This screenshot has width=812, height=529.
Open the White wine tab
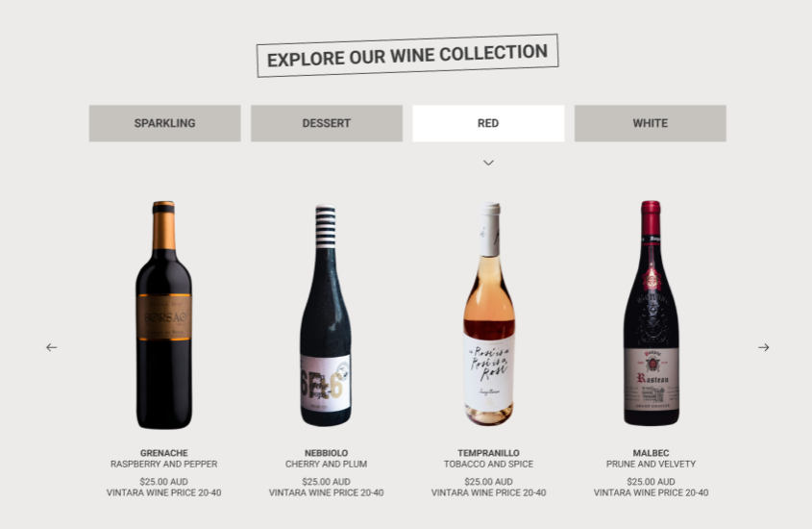(651, 123)
